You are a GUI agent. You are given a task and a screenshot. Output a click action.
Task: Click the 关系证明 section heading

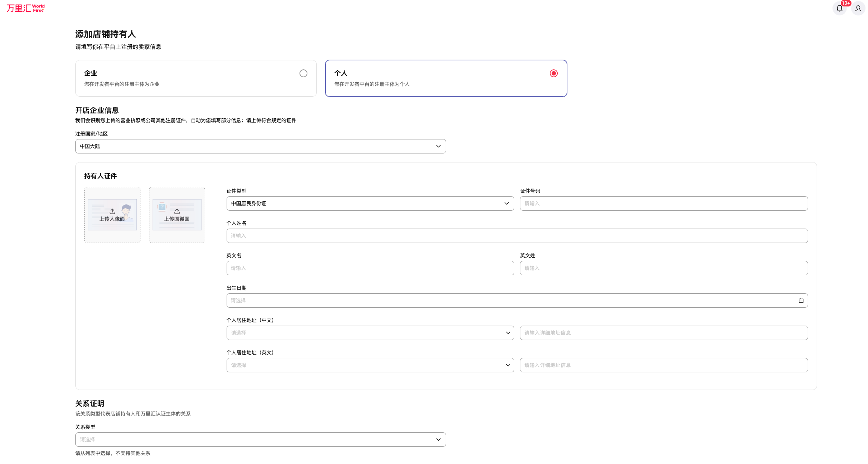tap(90, 404)
